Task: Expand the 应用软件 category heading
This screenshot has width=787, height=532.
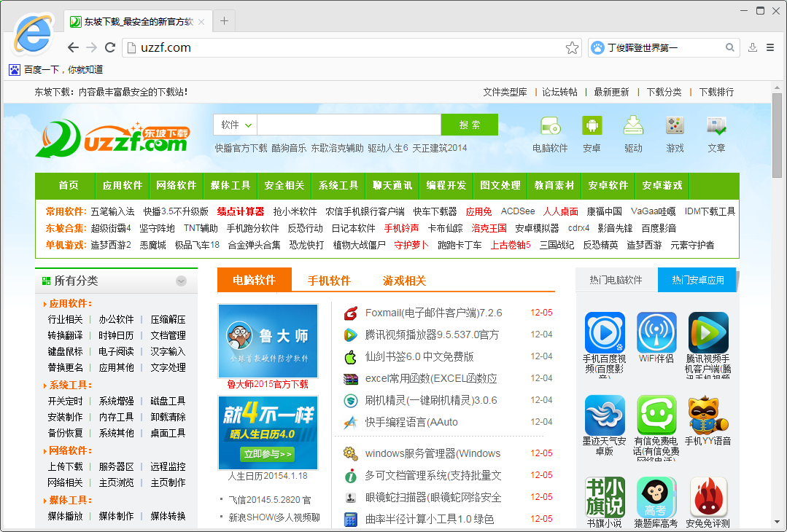Action: [70, 303]
